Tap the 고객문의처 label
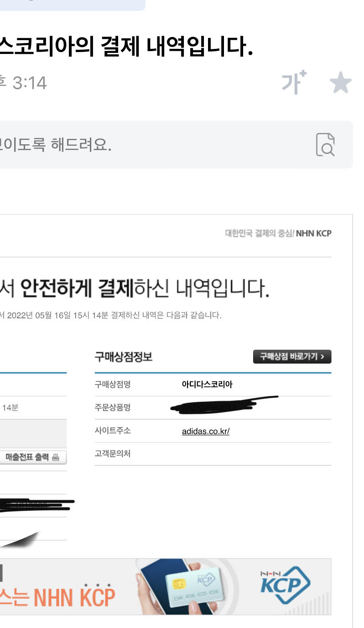The height and width of the screenshot is (628, 364). point(113,454)
